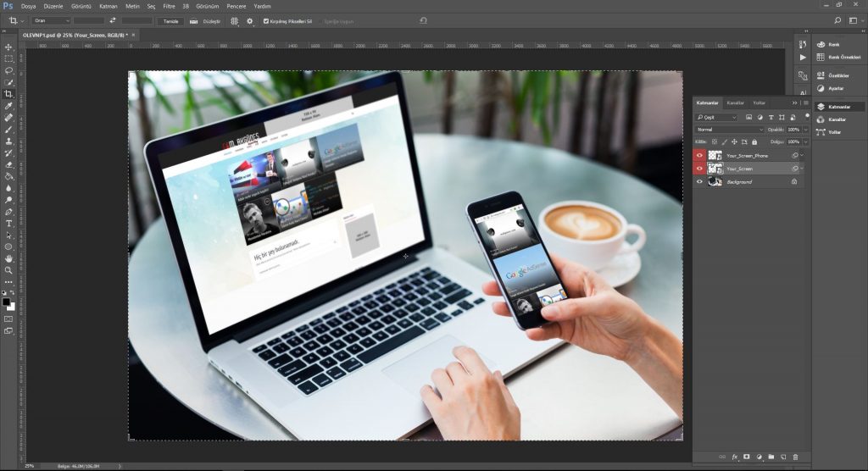Select the Zoom magnifier tool

pyautogui.click(x=8, y=270)
